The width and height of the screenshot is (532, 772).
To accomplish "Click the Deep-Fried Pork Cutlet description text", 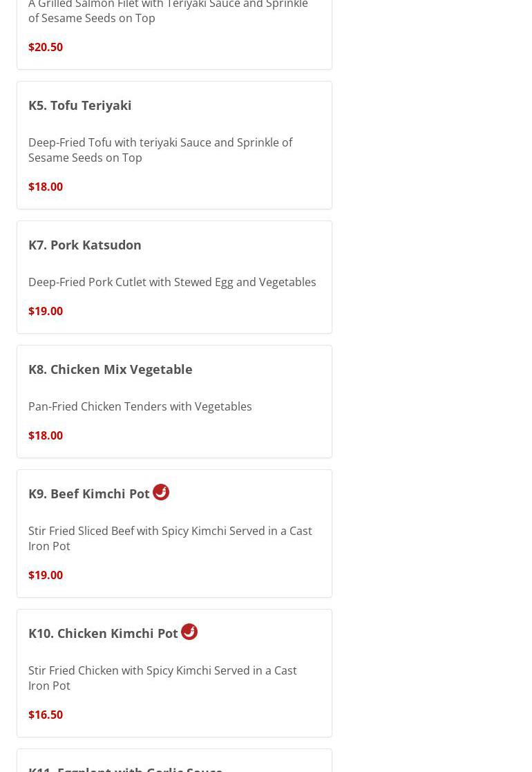I will point(172,282).
